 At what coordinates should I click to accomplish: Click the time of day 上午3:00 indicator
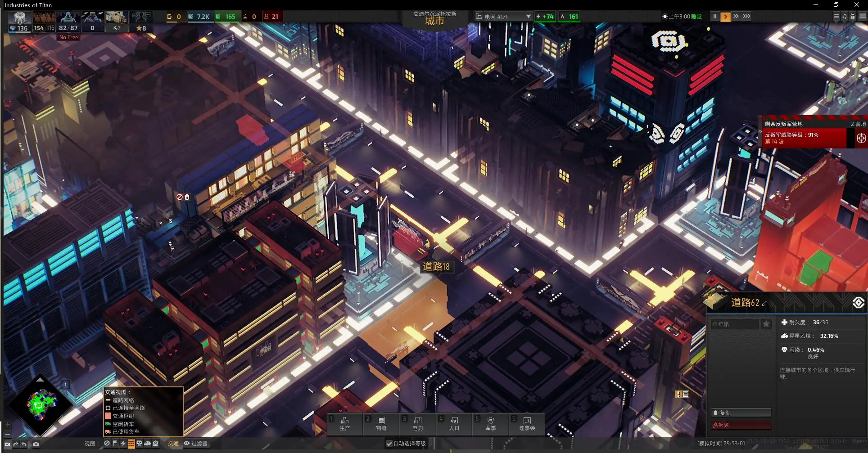(682, 17)
